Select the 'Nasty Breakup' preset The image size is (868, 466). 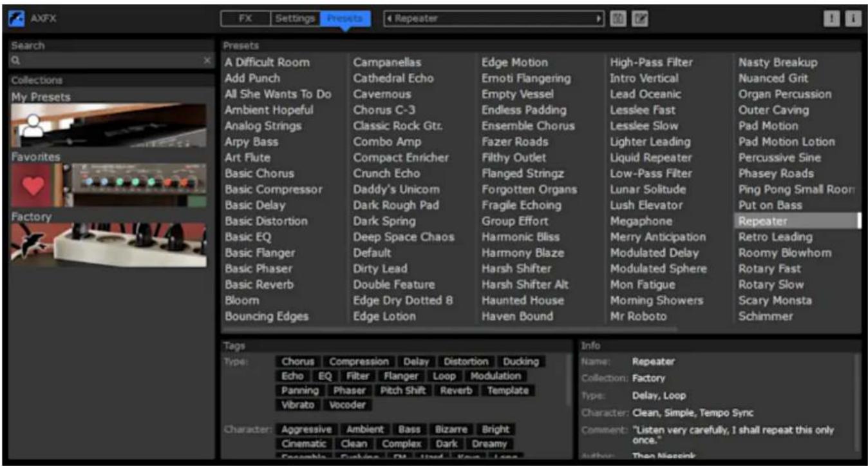(778, 63)
